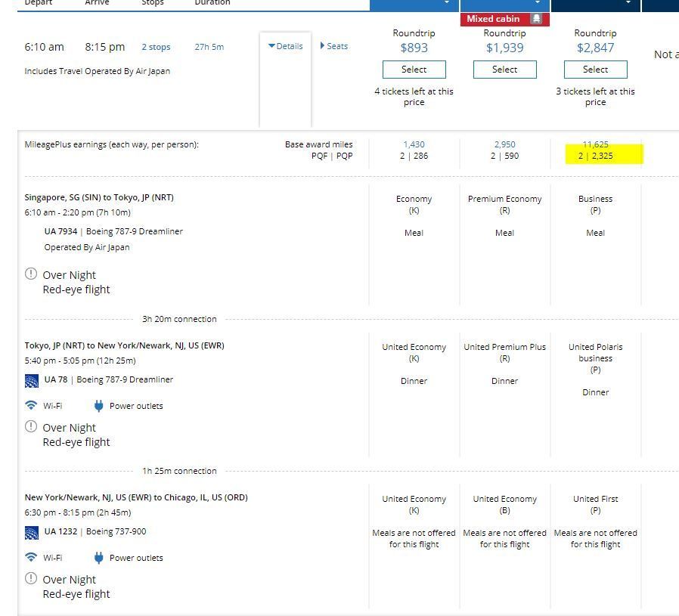Click the highlighted 2 | 2,325 PQP value
679x616 pixels.
[x=595, y=156]
